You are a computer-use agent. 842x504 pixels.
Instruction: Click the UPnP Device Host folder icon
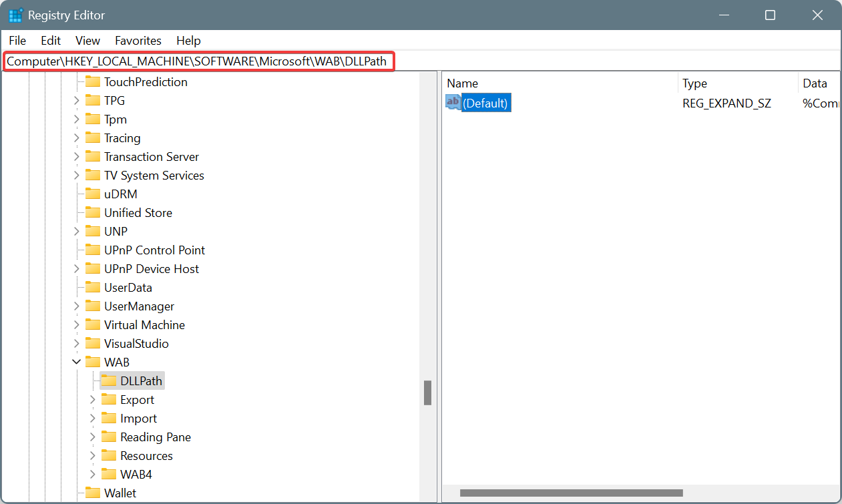point(93,269)
